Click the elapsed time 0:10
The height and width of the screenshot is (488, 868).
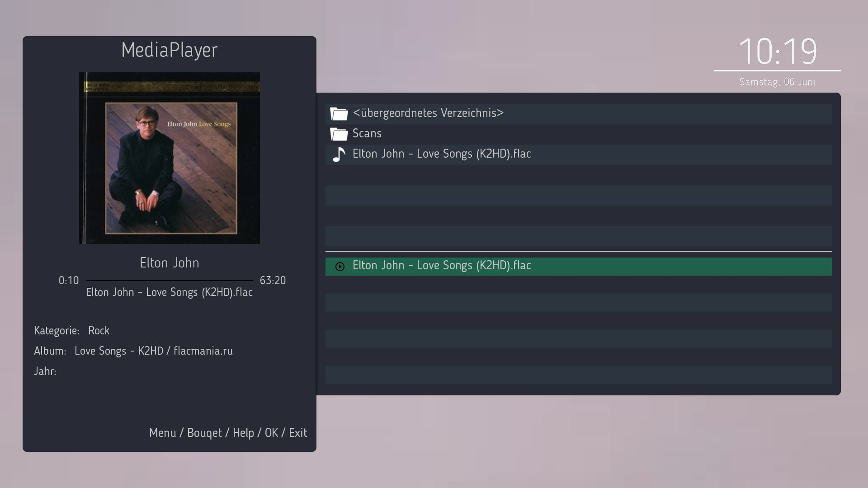(x=69, y=281)
